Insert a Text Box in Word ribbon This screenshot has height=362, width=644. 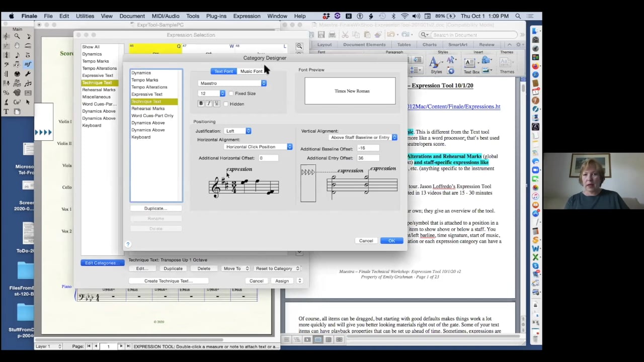470,63
